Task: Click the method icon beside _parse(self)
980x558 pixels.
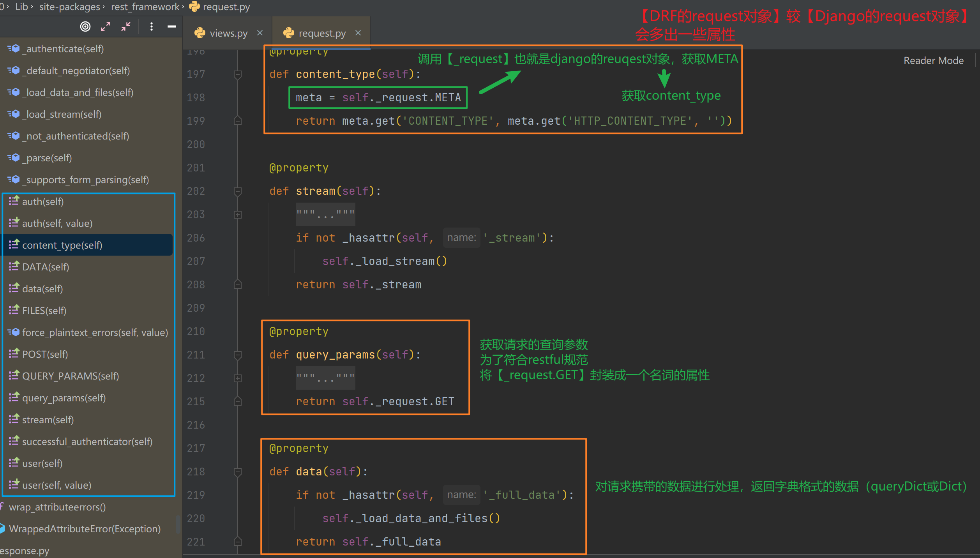Action: coord(14,157)
